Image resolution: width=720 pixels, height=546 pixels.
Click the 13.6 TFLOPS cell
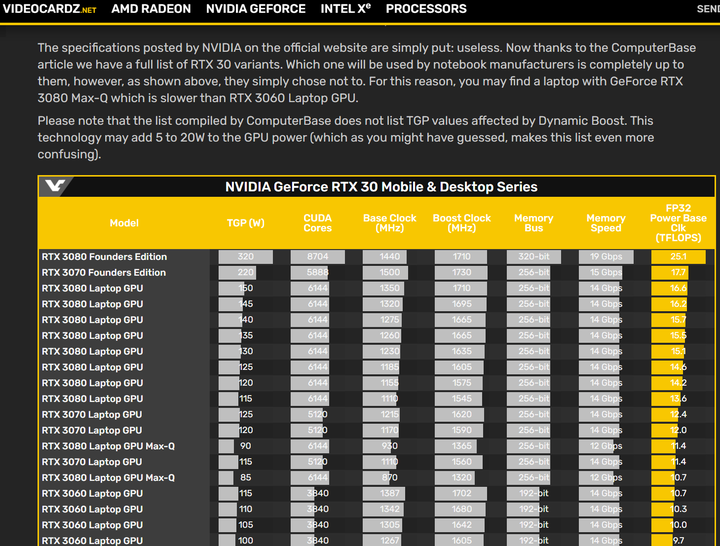[678, 399]
